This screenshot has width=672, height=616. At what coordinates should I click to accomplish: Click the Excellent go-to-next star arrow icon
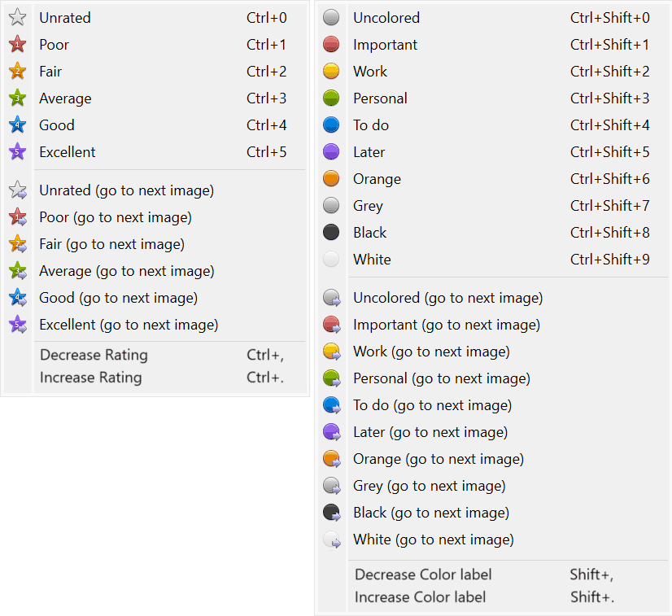click(17, 325)
